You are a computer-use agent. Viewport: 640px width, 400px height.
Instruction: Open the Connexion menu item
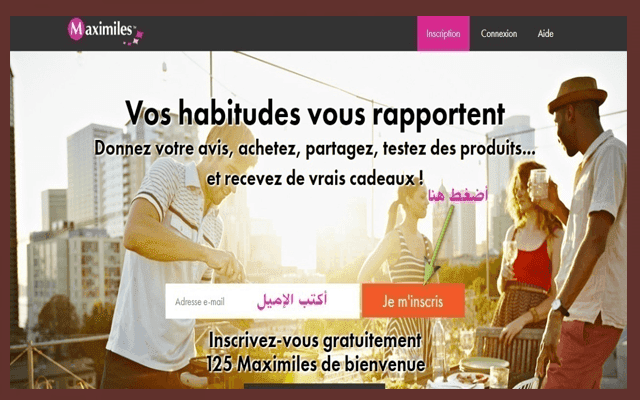[x=499, y=33]
